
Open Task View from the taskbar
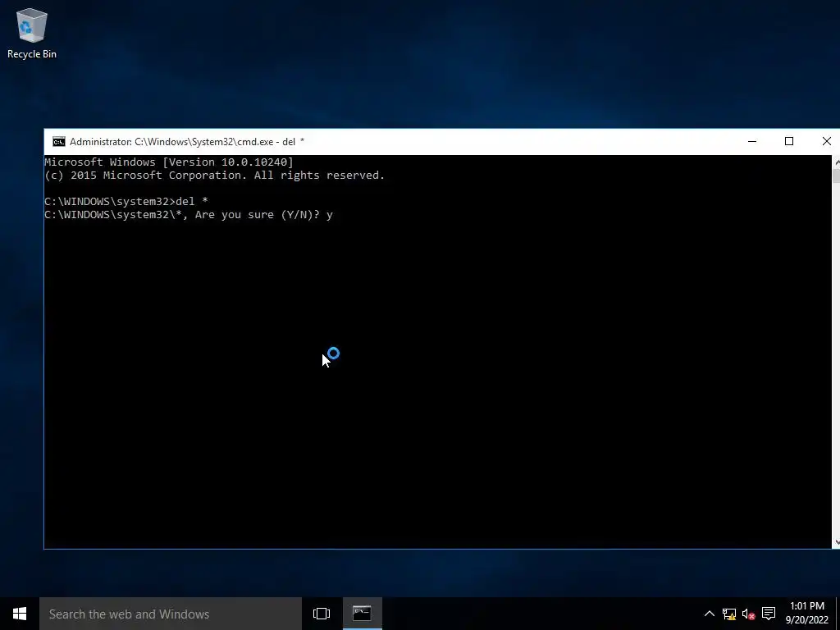point(322,614)
